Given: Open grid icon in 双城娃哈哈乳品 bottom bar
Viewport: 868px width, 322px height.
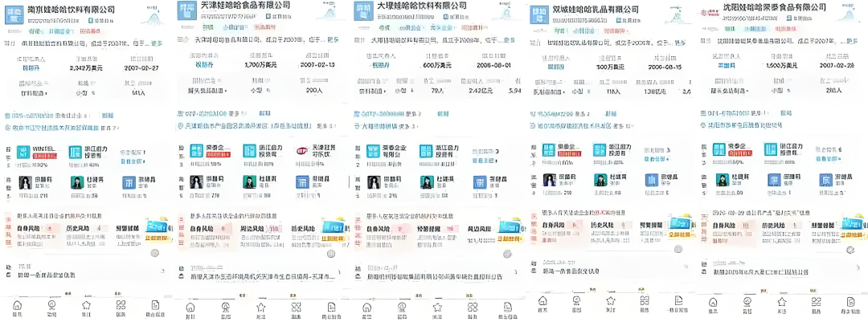Looking at the screenshot, I should (645, 300).
